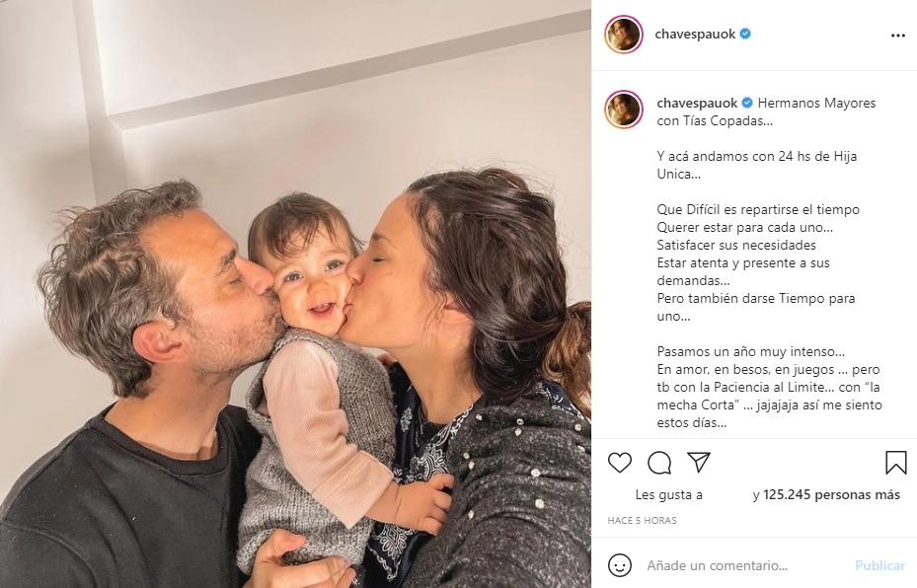The height and width of the screenshot is (588, 917).
Task: Open emoji picker smiley icon
Action: tap(619, 565)
